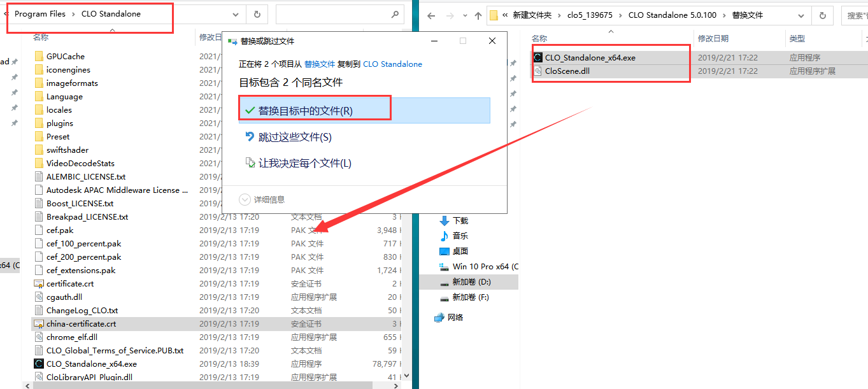Sort right window by 类型 column
Viewport: 868px width, 389px height.
797,38
